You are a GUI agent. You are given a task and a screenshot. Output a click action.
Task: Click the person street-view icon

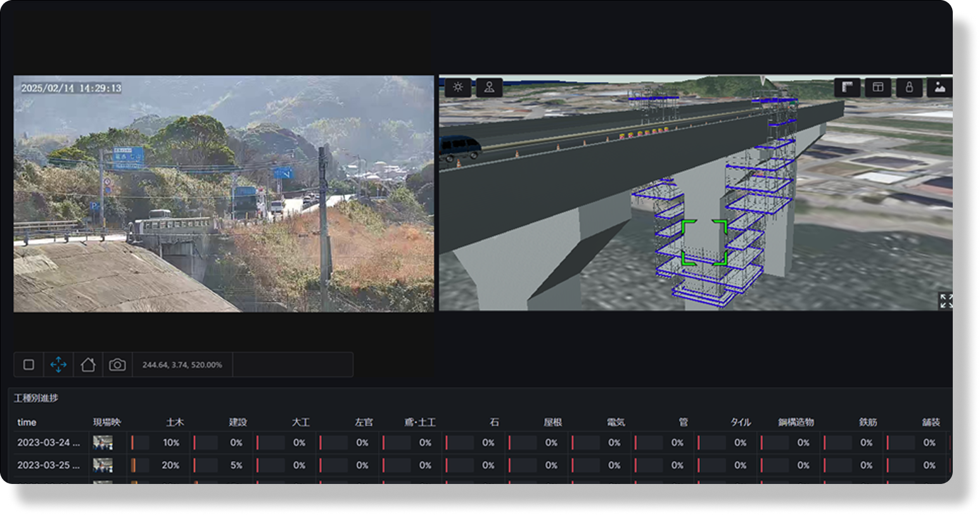click(489, 87)
